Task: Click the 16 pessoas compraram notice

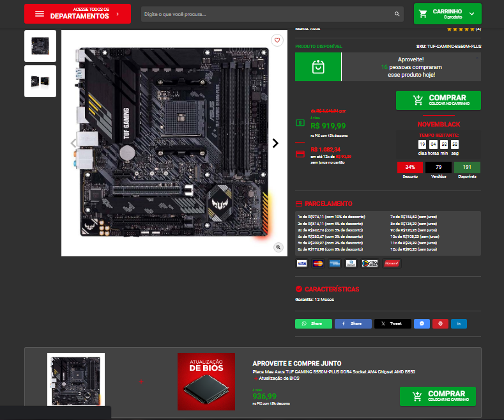Action: (411, 67)
